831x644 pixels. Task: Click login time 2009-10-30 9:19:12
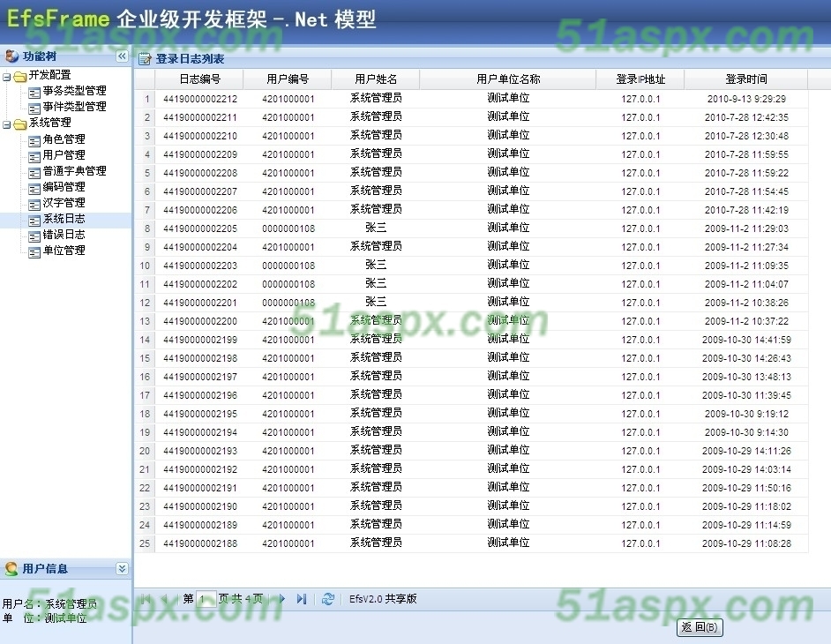coord(746,414)
